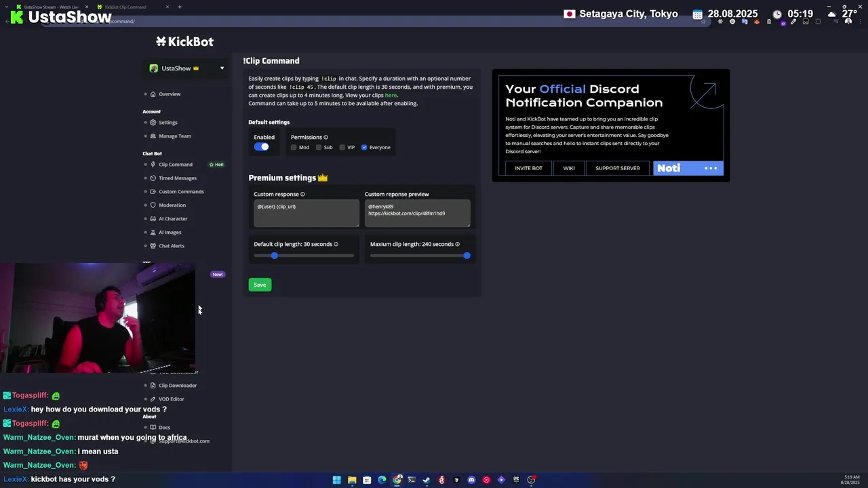Check the Sub permission checkbox
This screenshot has height=488, width=868.
click(x=319, y=148)
